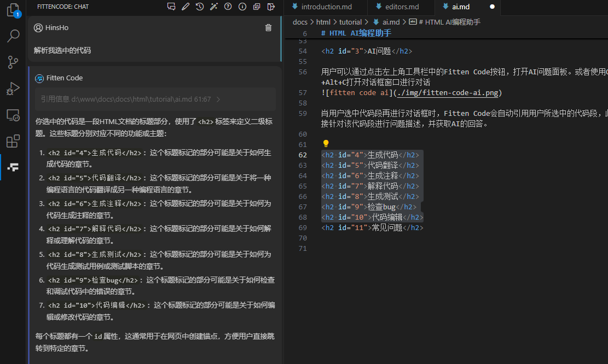
Task: Open the Search view in activity bar
Action: tap(13, 36)
